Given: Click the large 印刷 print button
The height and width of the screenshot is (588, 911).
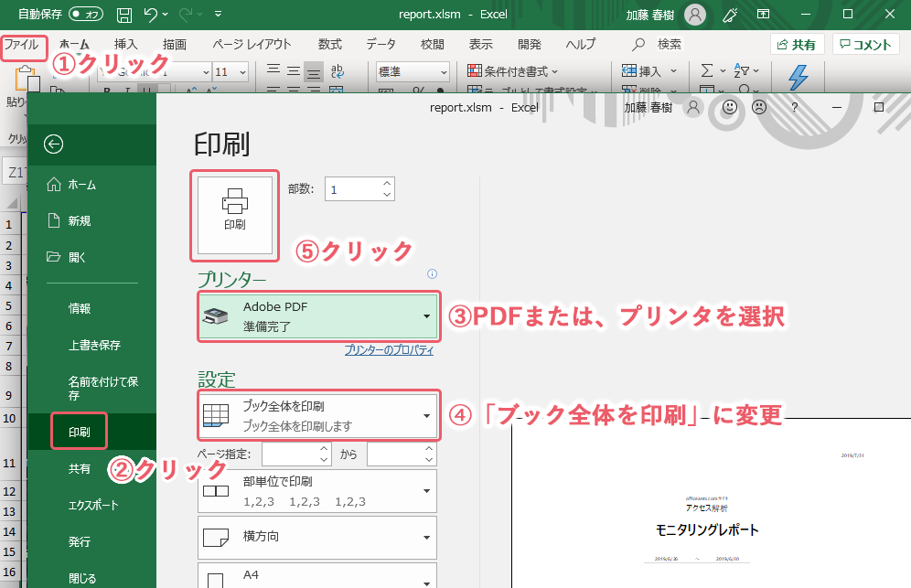Looking at the screenshot, I should coord(235,215).
